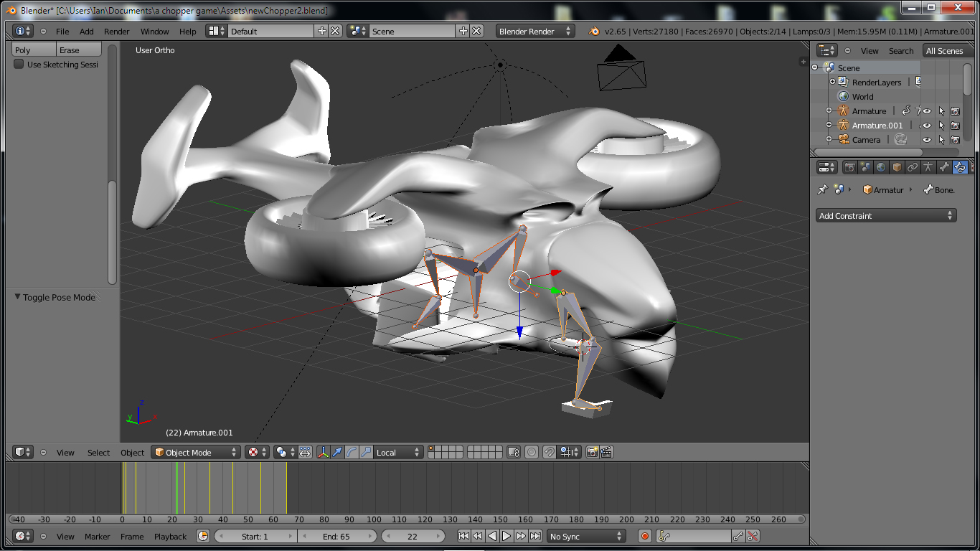Open the Bone Constraints tab icon
980x551 pixels.
click(x=960, y=167)
